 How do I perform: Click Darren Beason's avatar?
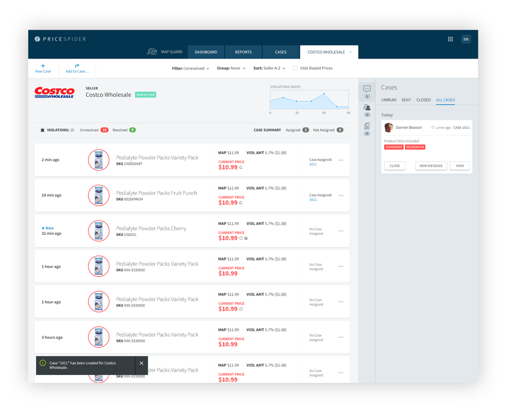pyautogui.click(x=389, y=127)
